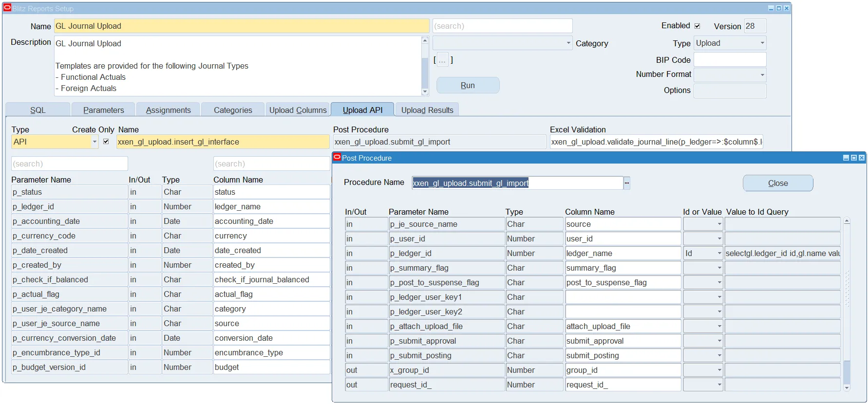Switch to the Assignments tab
This screenshot has width=868, height=404.
(x=168, y=110)
